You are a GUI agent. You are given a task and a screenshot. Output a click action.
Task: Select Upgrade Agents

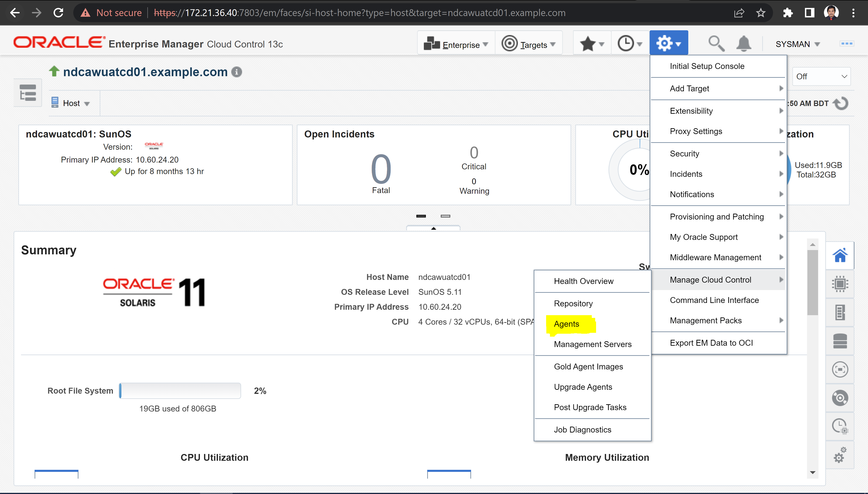click(x=592, y=387)
